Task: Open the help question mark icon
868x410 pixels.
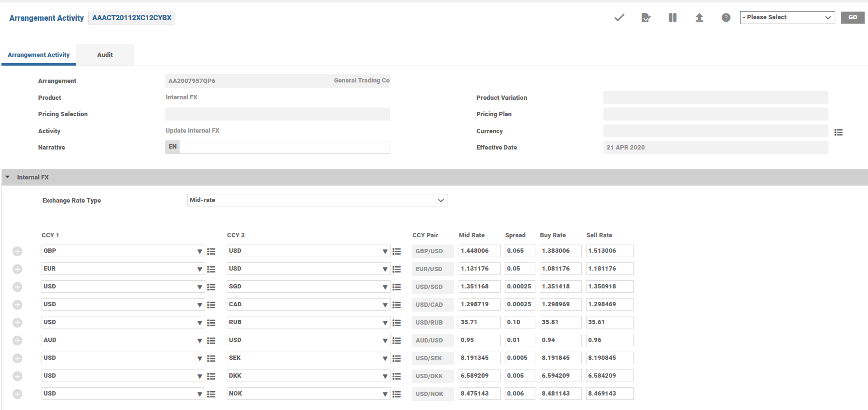Action: (x=726, y=18)
